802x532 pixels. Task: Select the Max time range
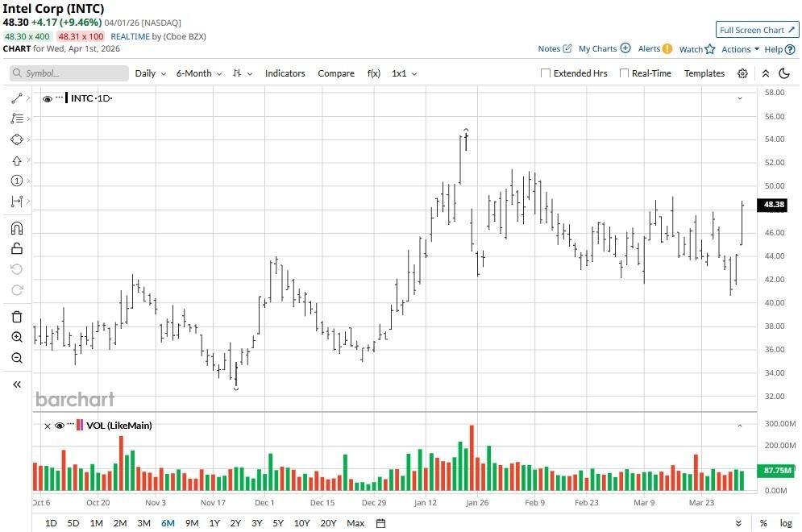(x=355, y=523)
